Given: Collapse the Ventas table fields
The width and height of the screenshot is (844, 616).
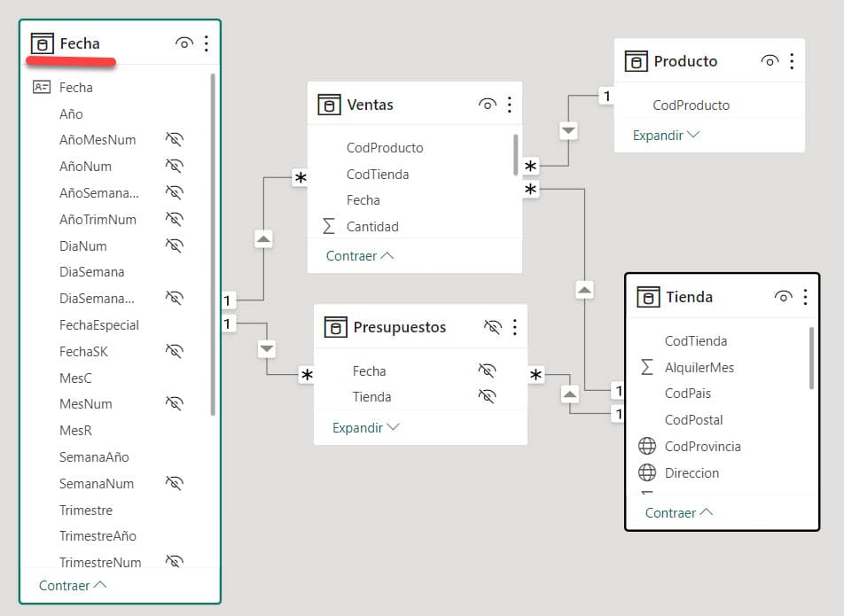Looking at the screenshot, I should 359,255.
